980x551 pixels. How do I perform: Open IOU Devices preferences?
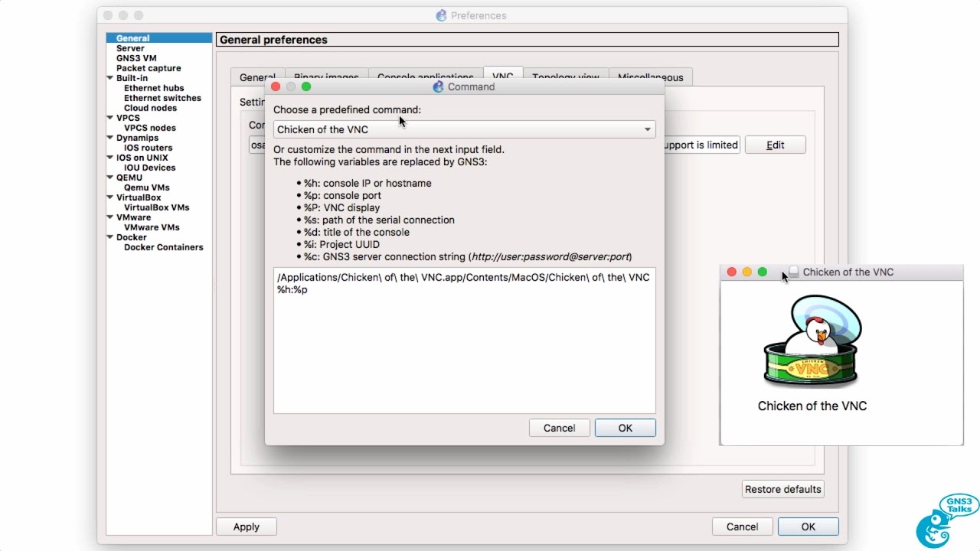pos(149,168)
